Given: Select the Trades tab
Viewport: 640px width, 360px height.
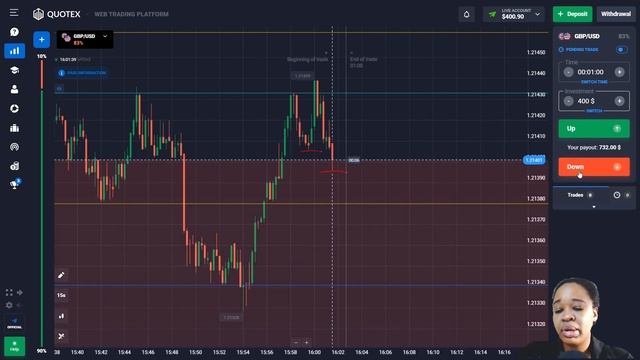Looking at the screenshot, I should point(580,195).
